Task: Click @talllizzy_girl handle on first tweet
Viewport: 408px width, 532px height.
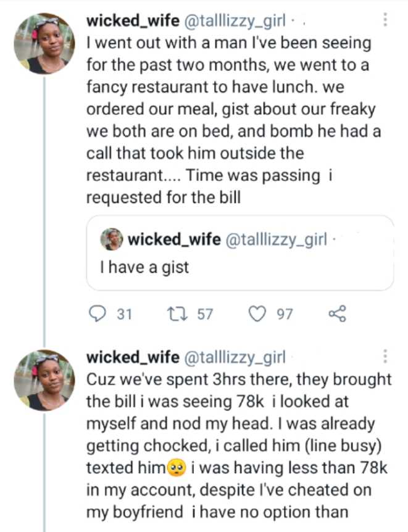Action: (234, 21)
